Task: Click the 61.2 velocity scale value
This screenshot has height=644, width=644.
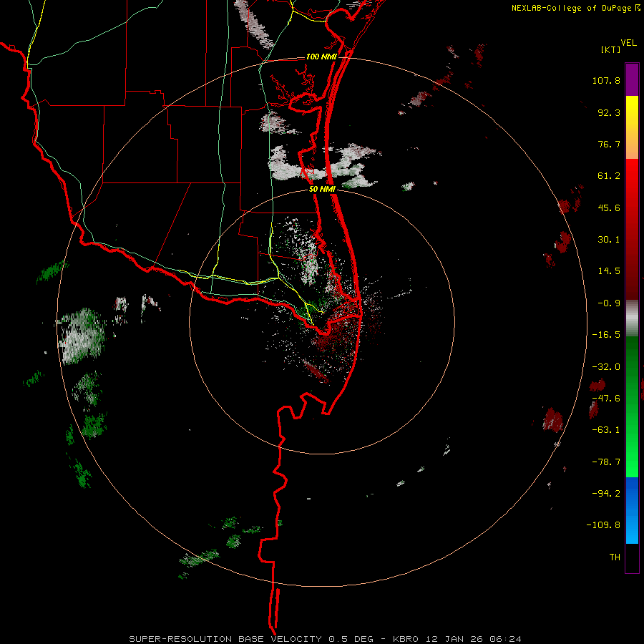Action: 609,176
